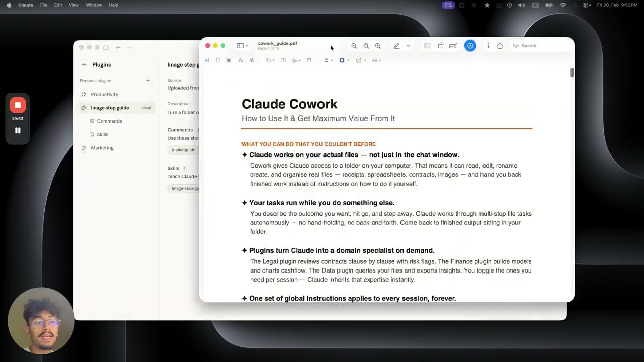This screenshot has height=362, width=644.
Task: Share the PDF using the share icon
Action: click(x=500, y=46)
